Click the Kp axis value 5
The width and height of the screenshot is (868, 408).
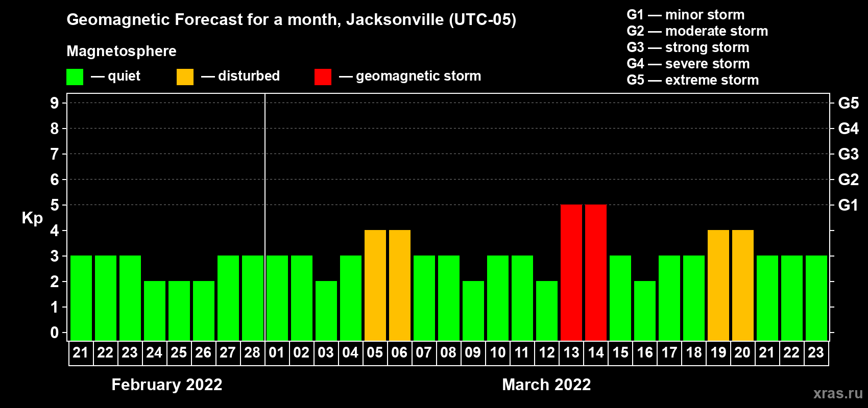55,205
